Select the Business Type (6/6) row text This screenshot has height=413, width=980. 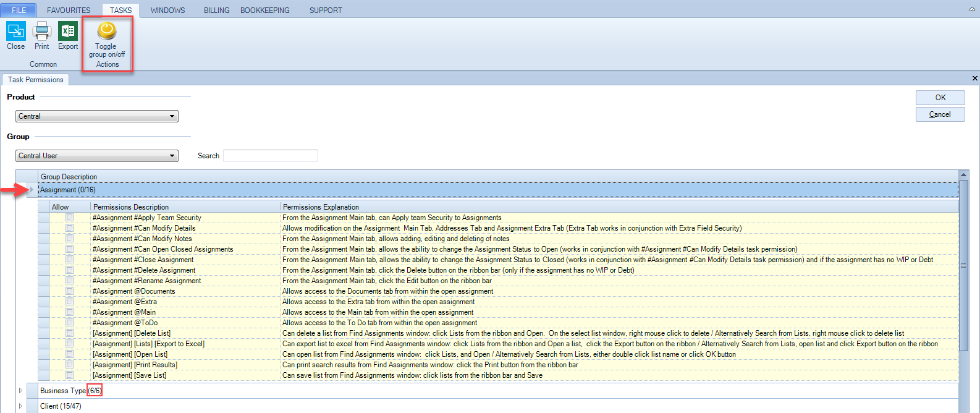click(x=70, y=391)
